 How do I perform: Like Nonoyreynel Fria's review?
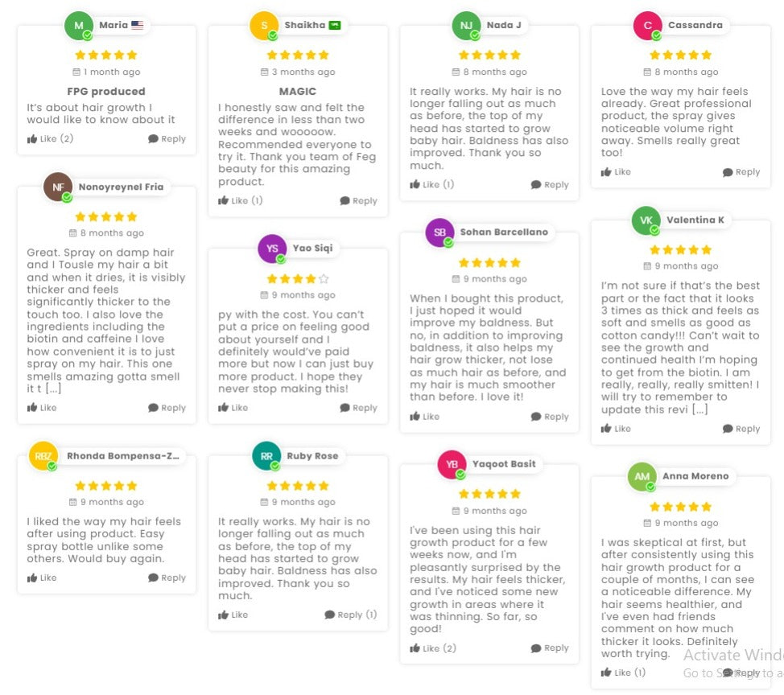tap(42, 408)
